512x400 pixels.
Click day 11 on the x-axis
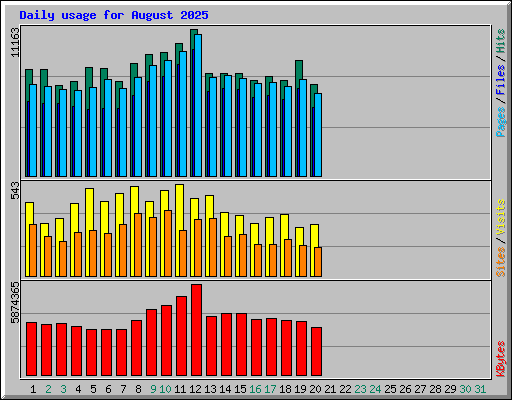point(180,389)
